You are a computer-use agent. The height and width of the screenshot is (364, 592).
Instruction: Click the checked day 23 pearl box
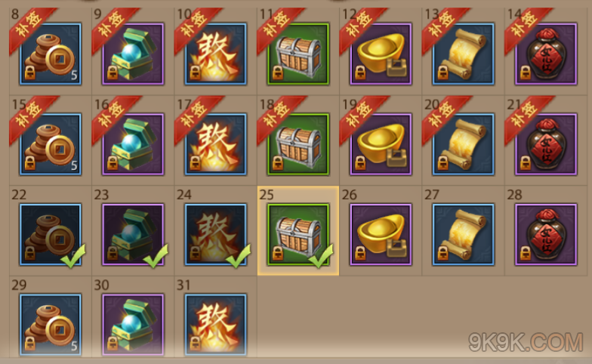click(x=133, y=234)
